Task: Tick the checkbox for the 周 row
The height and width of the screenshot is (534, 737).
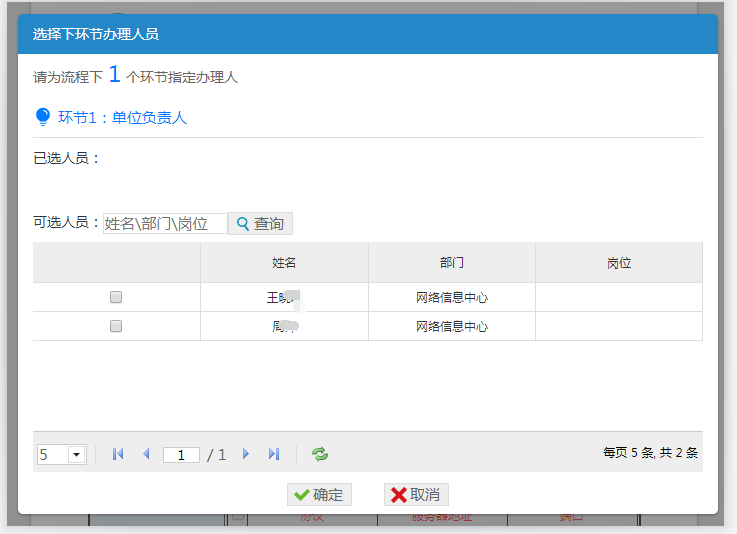Action: (116, 326)
